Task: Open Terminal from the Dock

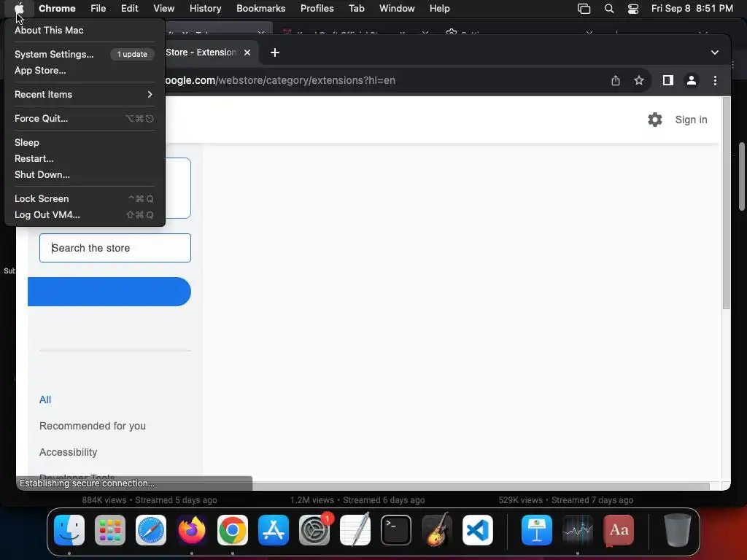Action: coord(396,530)
